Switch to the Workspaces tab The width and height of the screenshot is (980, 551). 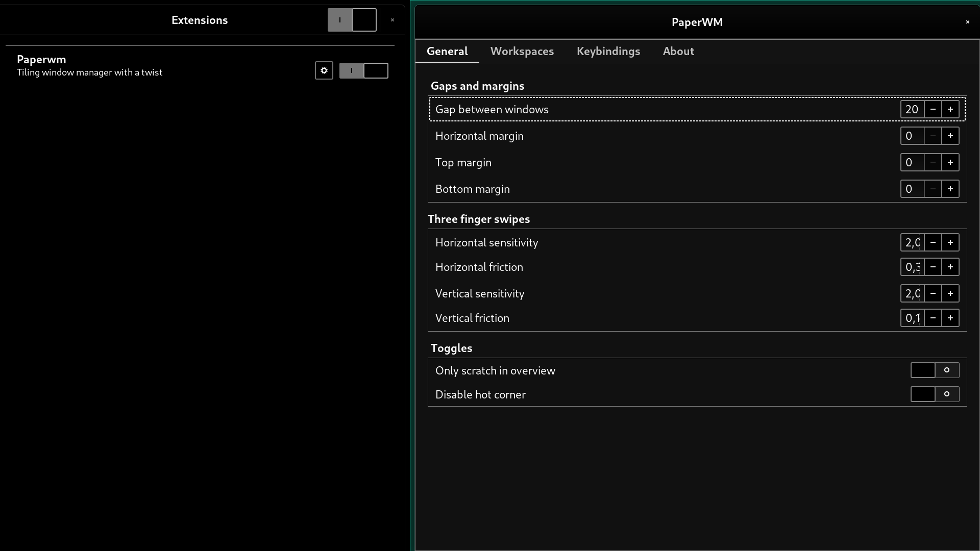click(x=522, y=51)
